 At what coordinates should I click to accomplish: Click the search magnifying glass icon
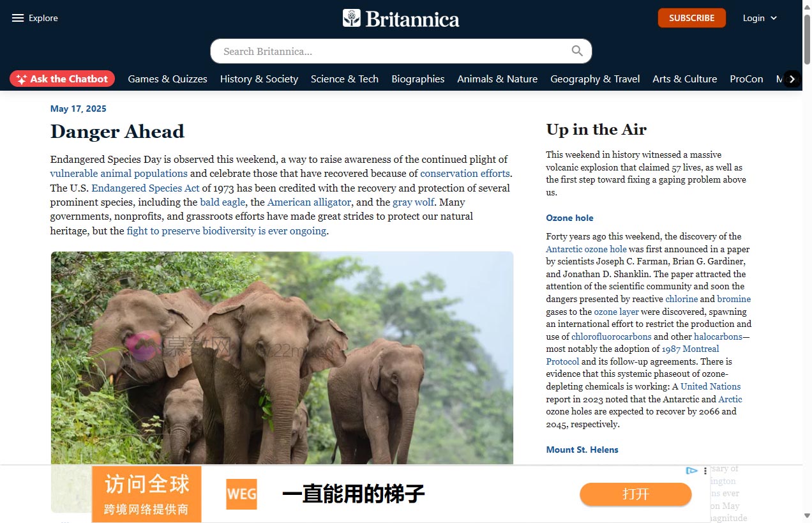point(577,51)
